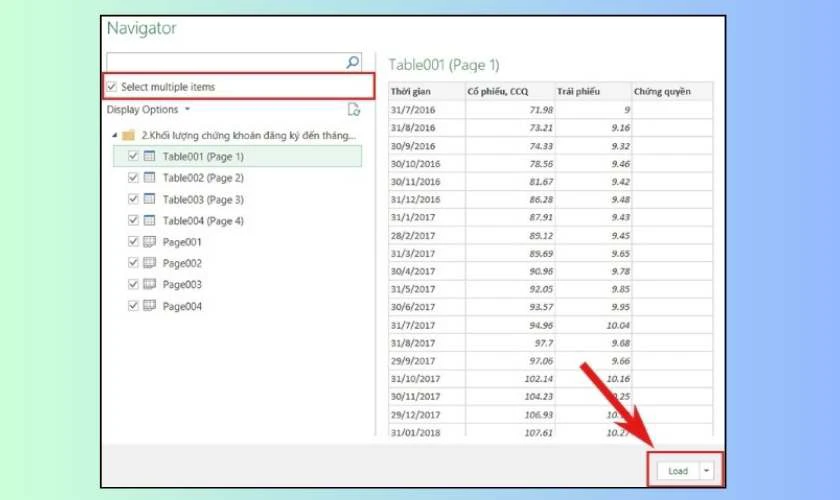Select the Page001 tree row
Image resolution: width=840 pixels, height=500 pixels.
pyautogui.click(x=237, y=242)
